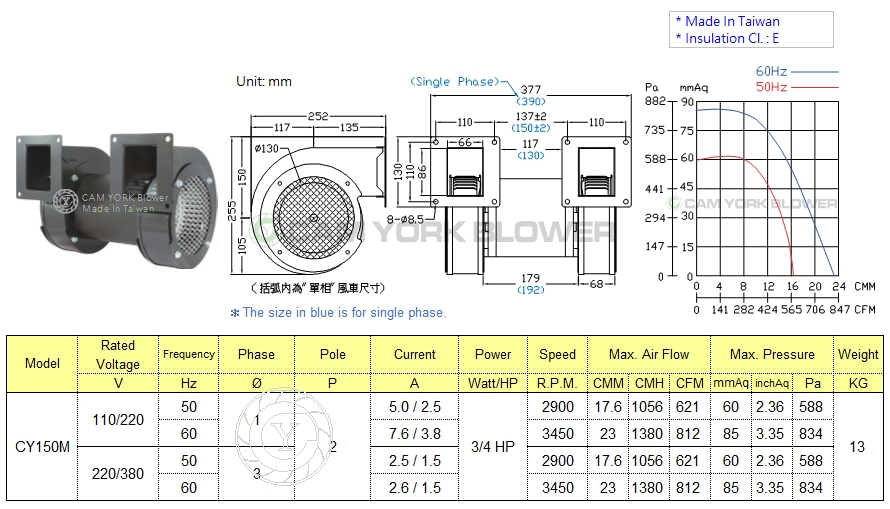The image size is (890, 509).
Task: Click the 60Hz legend label
Action: 771,71
